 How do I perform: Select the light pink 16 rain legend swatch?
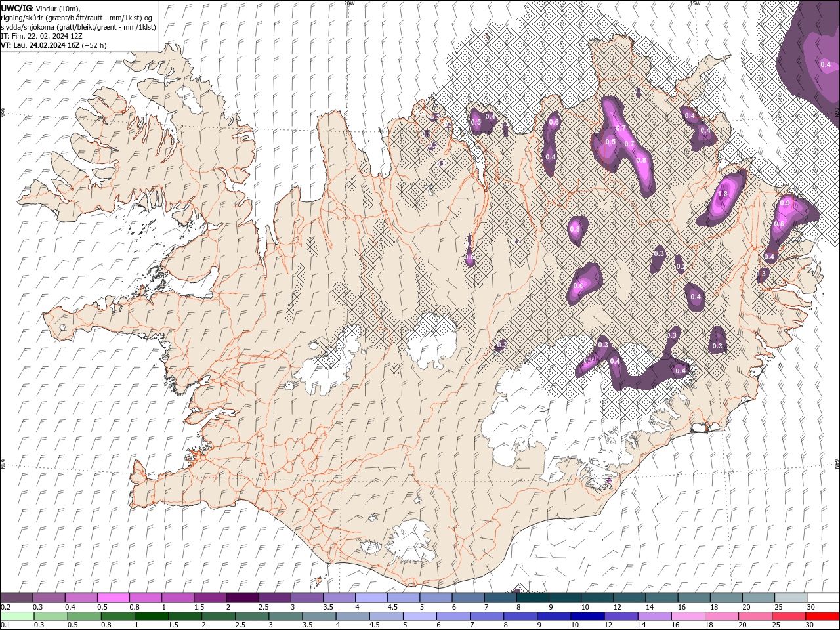[x=688, y=616]
